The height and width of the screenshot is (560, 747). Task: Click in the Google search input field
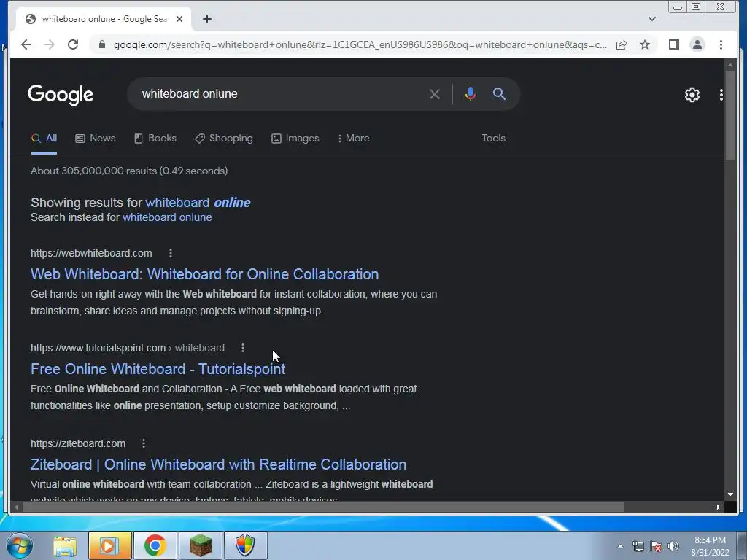(x=281, y=94)
